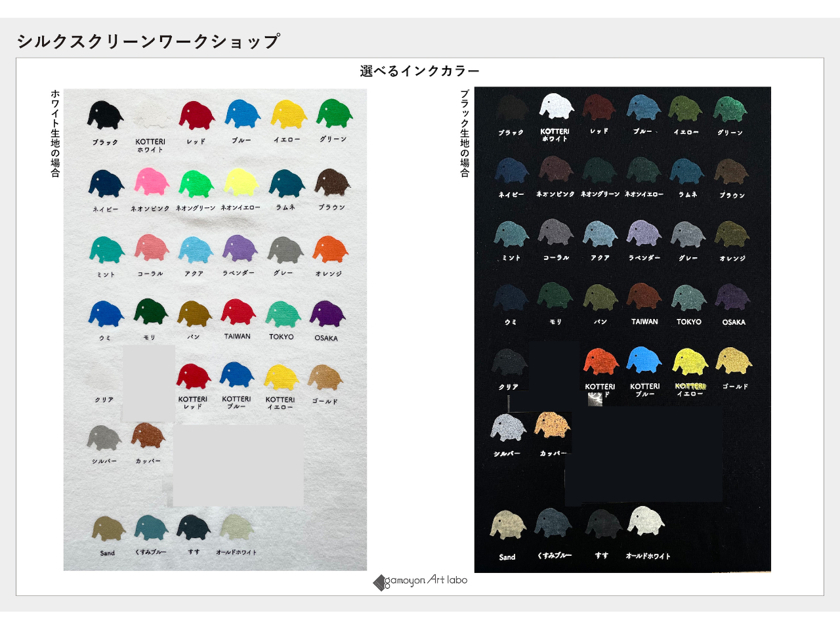Pick the gold elephant on black fabric

[734, 361]
